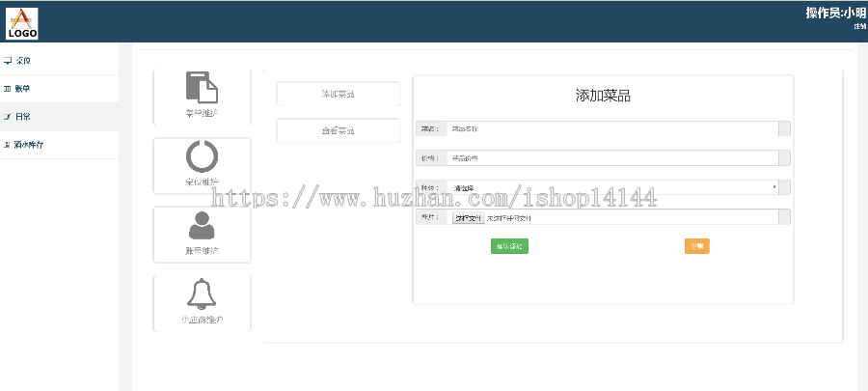This screenshot has height=391, width=868.
Task: Click the 操作员:小明 operator name text
Action: tap(835, 13)
